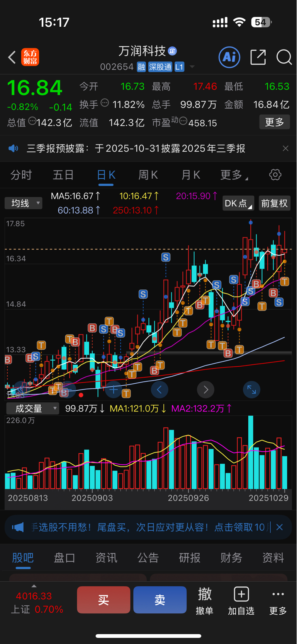297x644 pixels.
Task: Open the 股吧 tab
Action: (23, 557)
